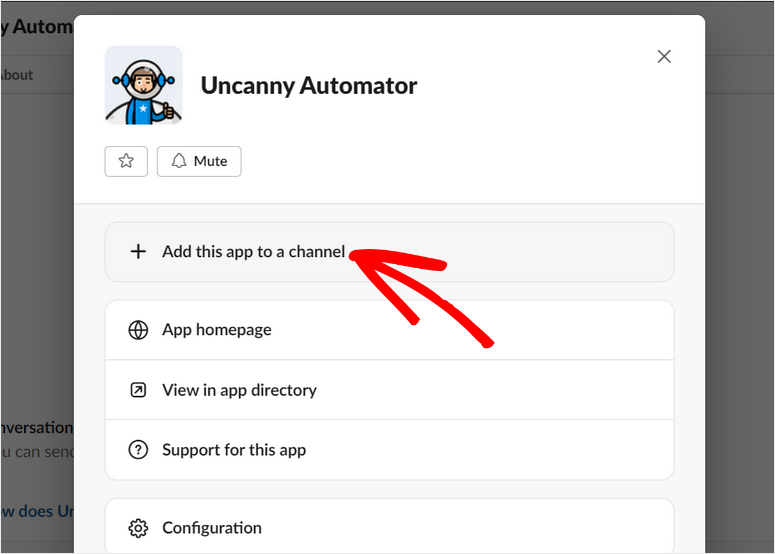Image resolution: width=775 pixels, height=554 pixels.
Task: Click the globe icon for App homepage
Action: pos(139,330)
